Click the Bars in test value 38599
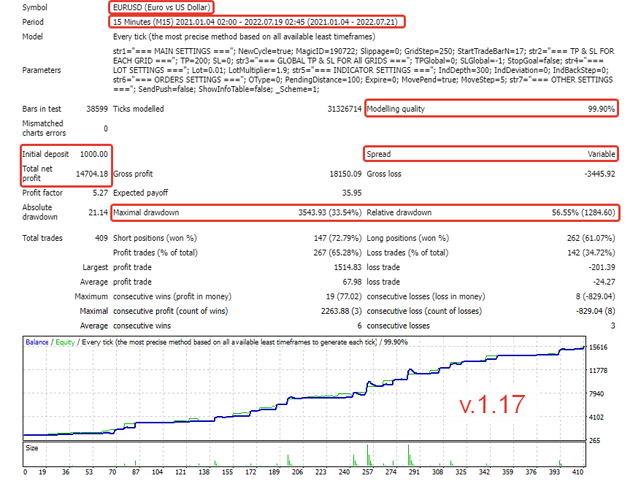Viewport: 640px width, 480px height. tap(97, 109)
